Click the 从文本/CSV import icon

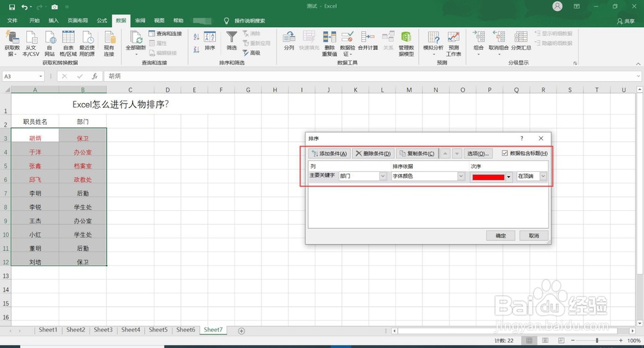tap(31, 38)
